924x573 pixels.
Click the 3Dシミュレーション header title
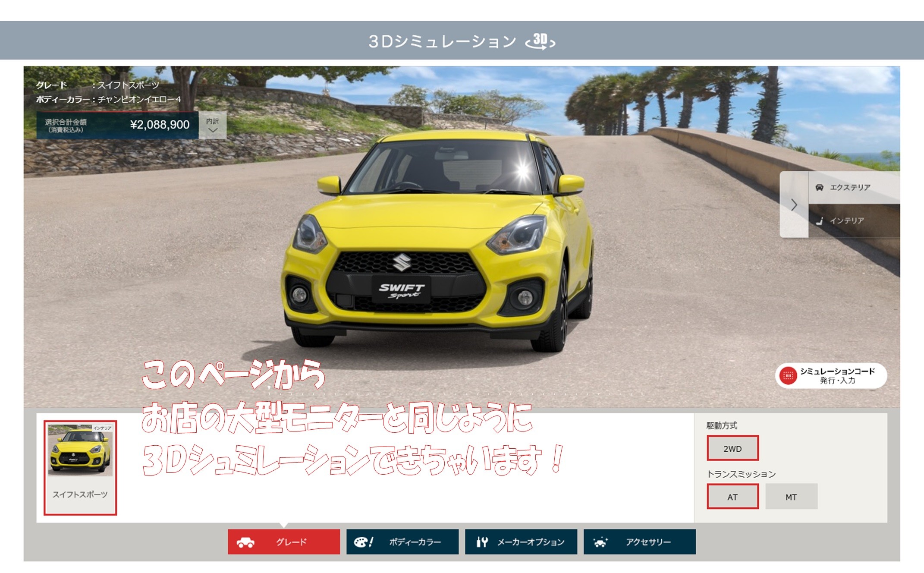(x=442, y=41)
